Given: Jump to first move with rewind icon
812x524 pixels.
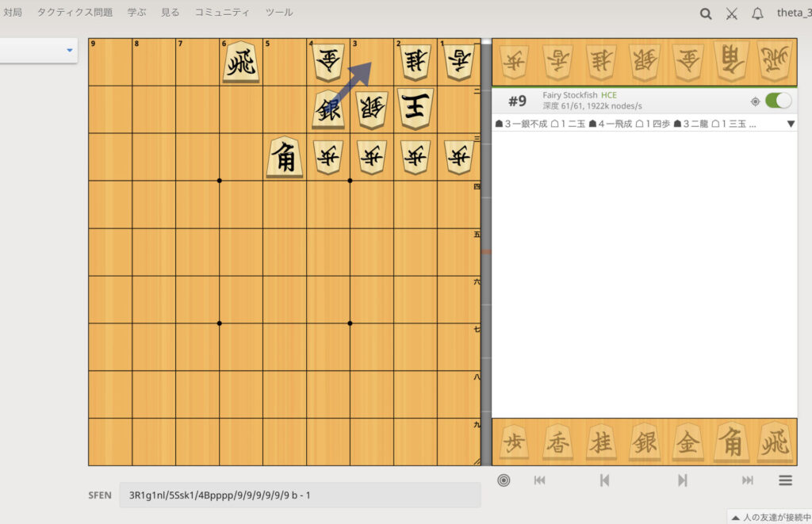Looking at the screenshot, I should pos(539,480).
